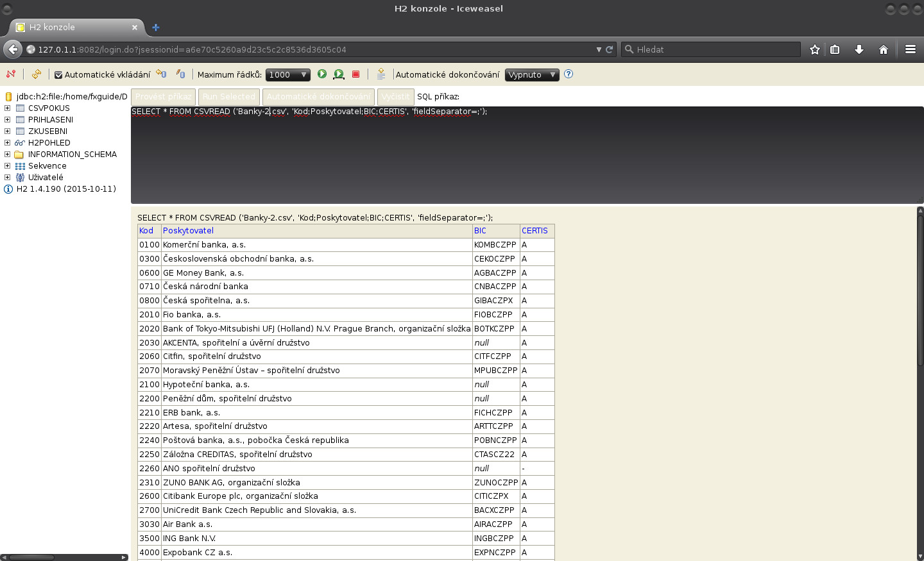Select the refresh object tree icon
This screenshot has width=924, height=561.
click(37, 74)
